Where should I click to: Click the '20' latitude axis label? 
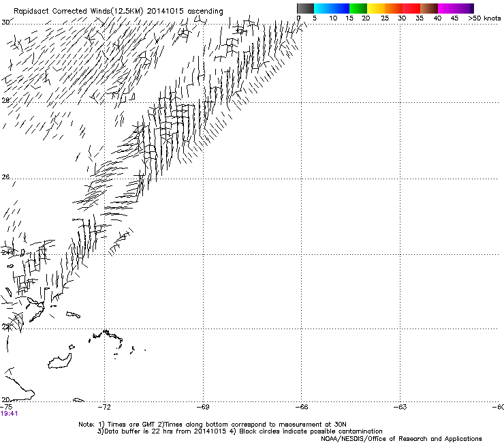click(5, 399)
